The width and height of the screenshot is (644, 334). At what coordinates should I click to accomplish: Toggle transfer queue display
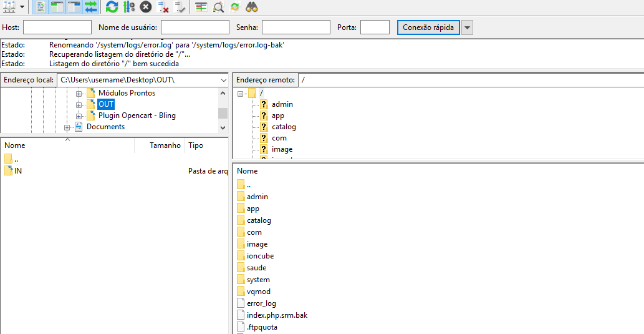click(x=91, y=7)
